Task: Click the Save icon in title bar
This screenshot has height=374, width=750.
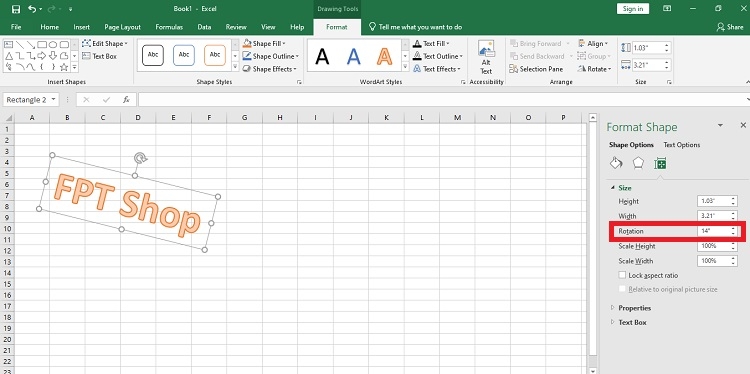Action: coord(16,9)
